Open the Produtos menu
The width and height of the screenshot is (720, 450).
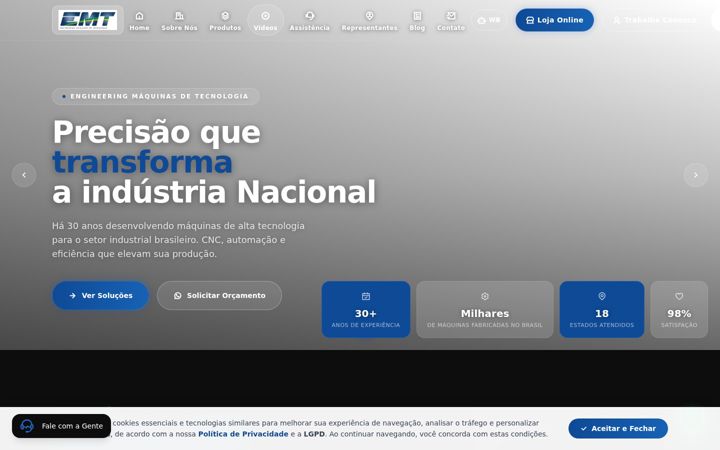click(x=225, y=21)
